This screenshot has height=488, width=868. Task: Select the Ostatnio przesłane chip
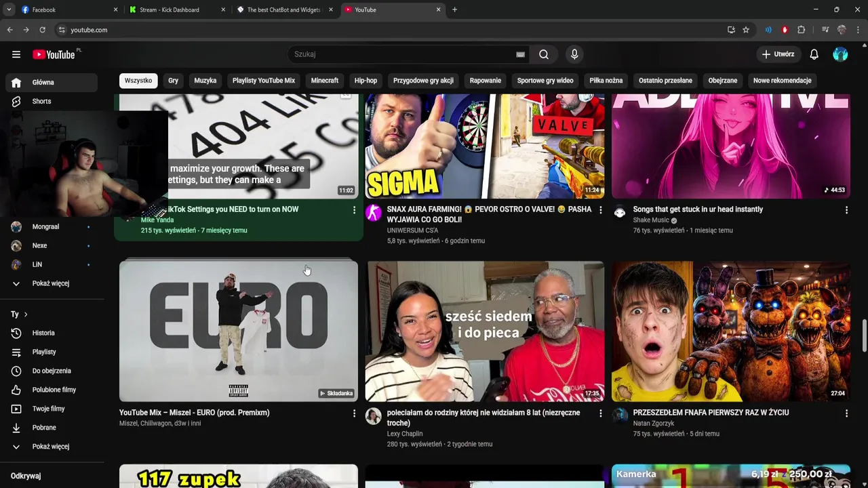click(x=665, y=81)
